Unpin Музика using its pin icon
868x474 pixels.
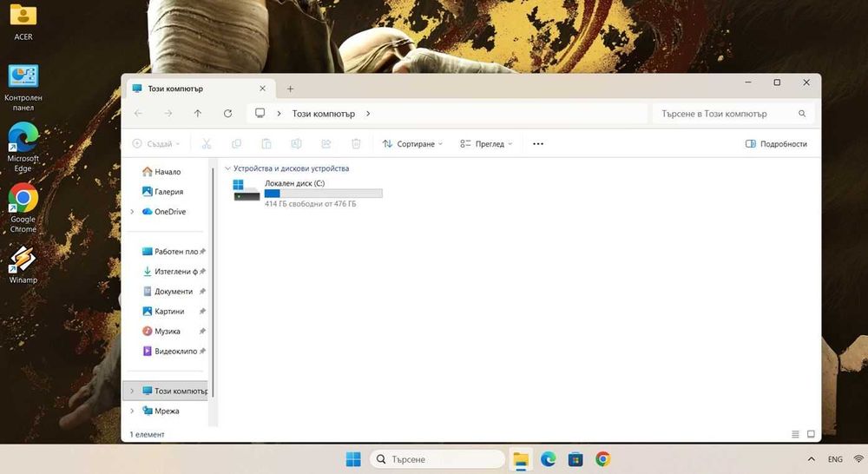pyautogui.click(x=202, y=331)
